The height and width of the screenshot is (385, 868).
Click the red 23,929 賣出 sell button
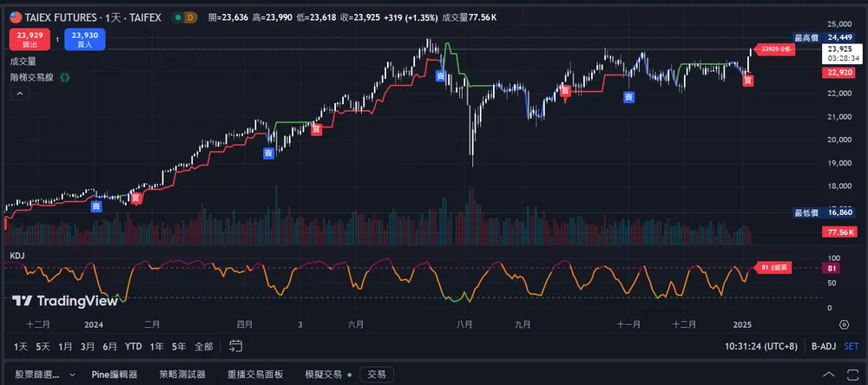click(x=30, y=39)
